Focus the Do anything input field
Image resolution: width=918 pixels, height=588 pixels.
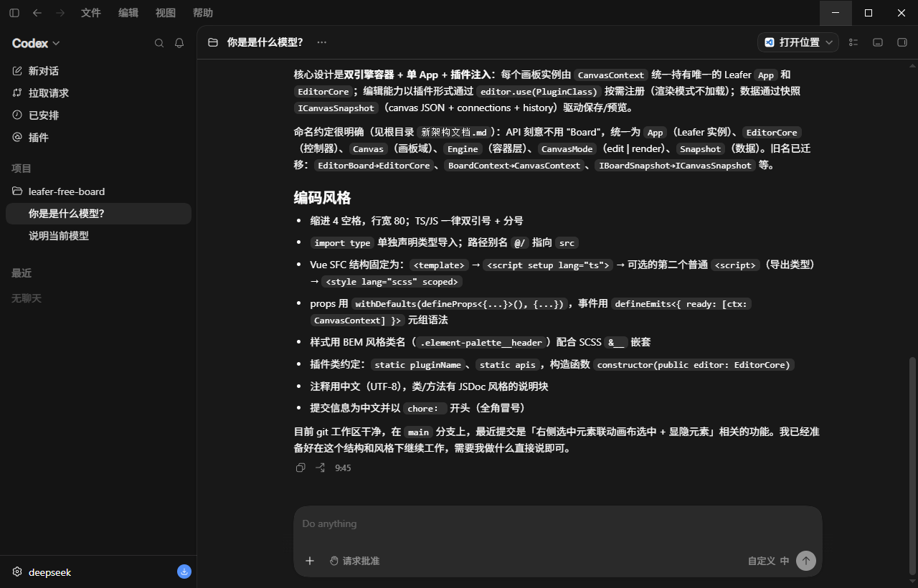coord(557,524)
